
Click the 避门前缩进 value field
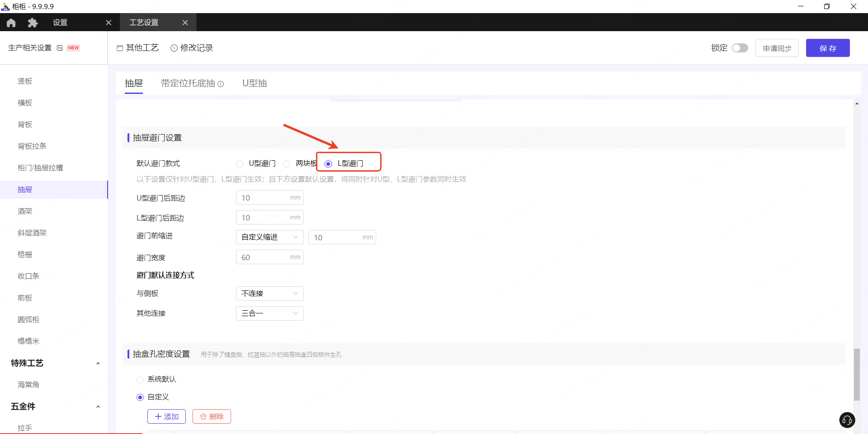pyautogui.click(x=342, y=237)
